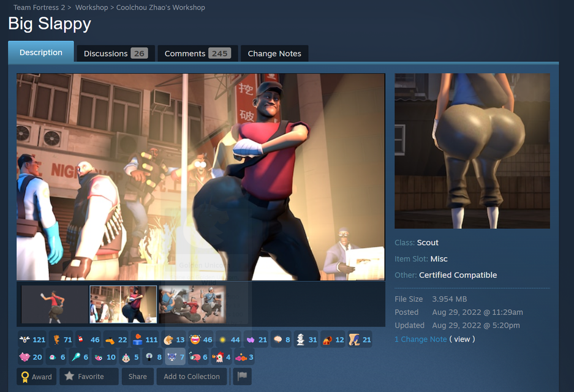Click the marble bust award showing 31
The image size is (574, 392).
click(x=306, y=340)
